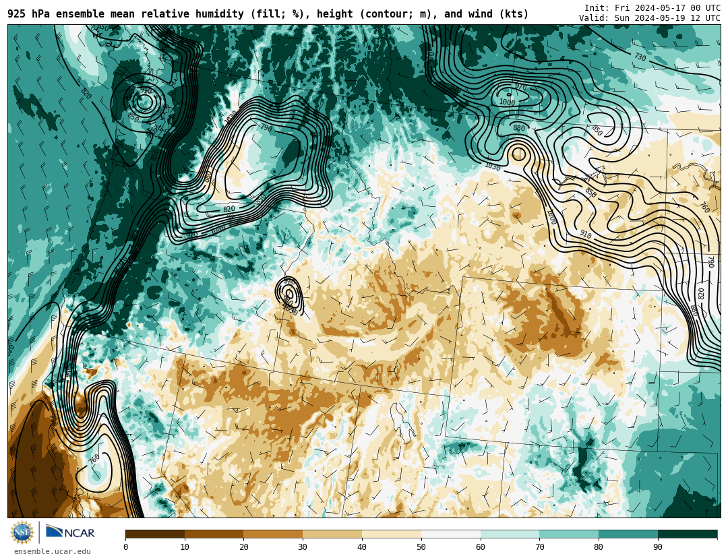Click the Valid time line
728x560 pixels.
pyautogui.click(x=650, y=18)
